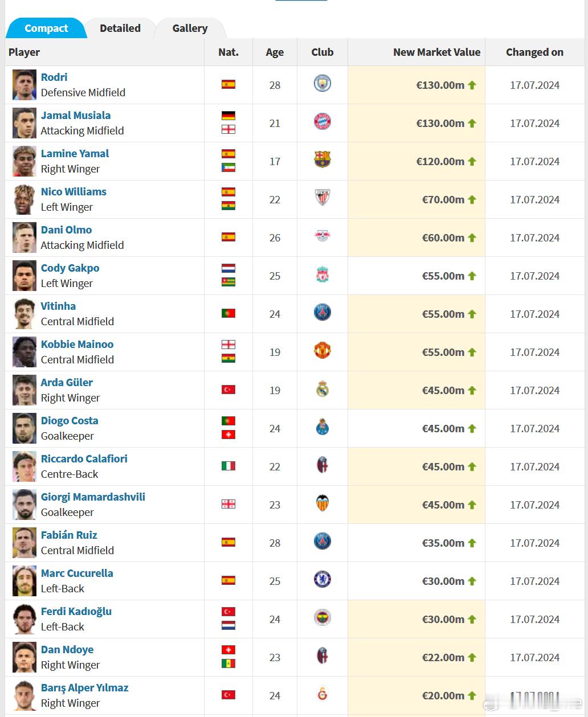Click the FC Barcelona crest icon
The width and height of the screenshot is (588, 717).
pos(322,160)
